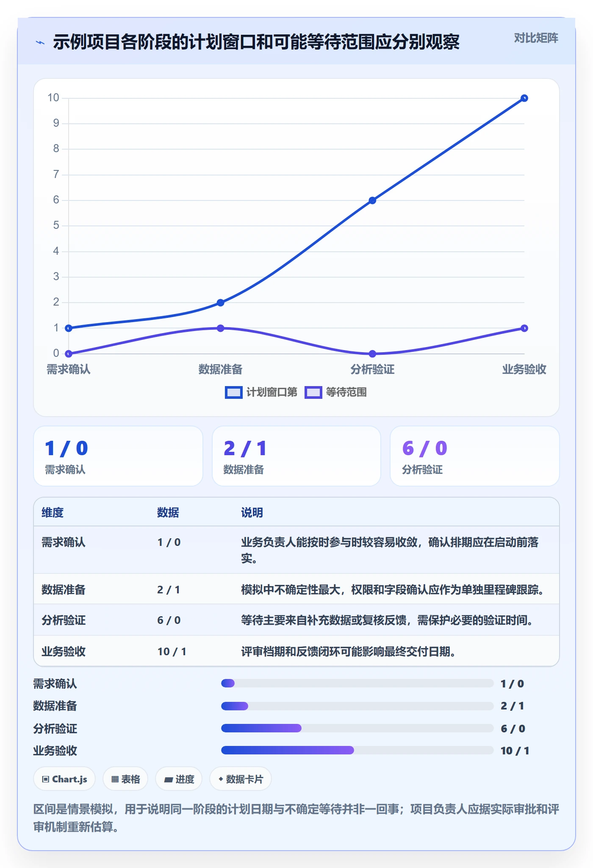Toggle the 计划窗口第 legend swatch
Viewport: 593px width, 868px height.
pyautogui.click(x=233, y=392)
